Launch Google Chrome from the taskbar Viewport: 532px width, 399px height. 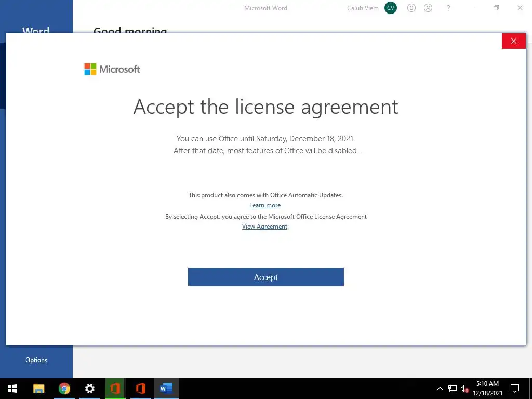tap(64, 389)
